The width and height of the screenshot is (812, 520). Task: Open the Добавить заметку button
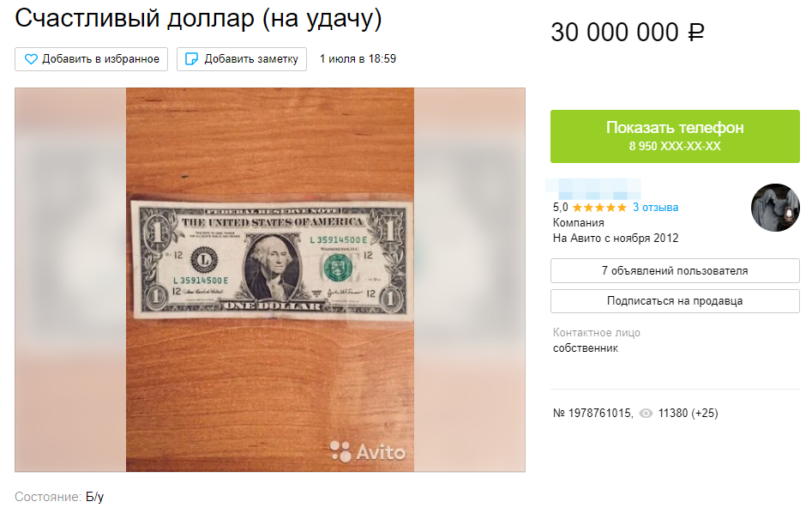(241, 59)
